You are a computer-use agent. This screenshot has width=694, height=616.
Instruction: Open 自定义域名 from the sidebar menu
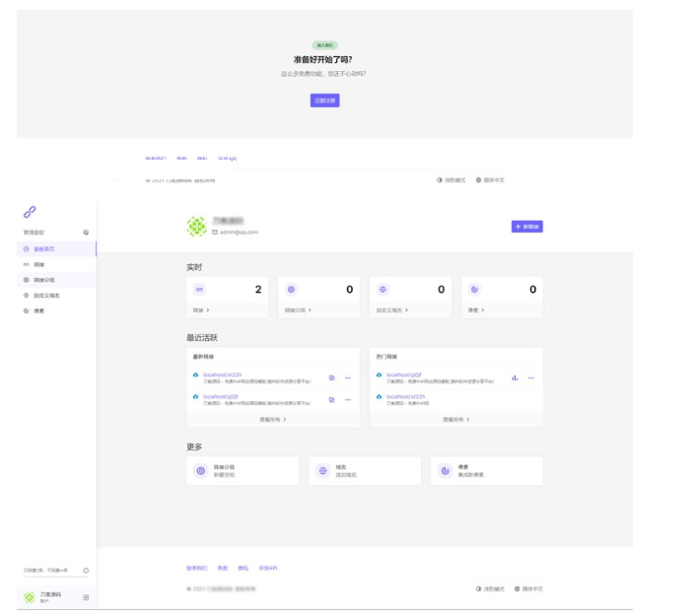pyautogui.click(x=46, y=295)
